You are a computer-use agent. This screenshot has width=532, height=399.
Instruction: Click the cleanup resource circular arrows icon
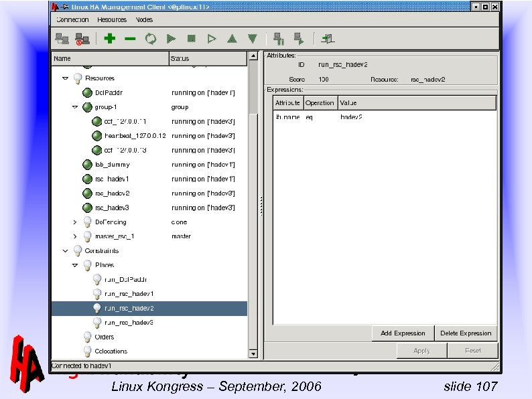tap(151, 39)
